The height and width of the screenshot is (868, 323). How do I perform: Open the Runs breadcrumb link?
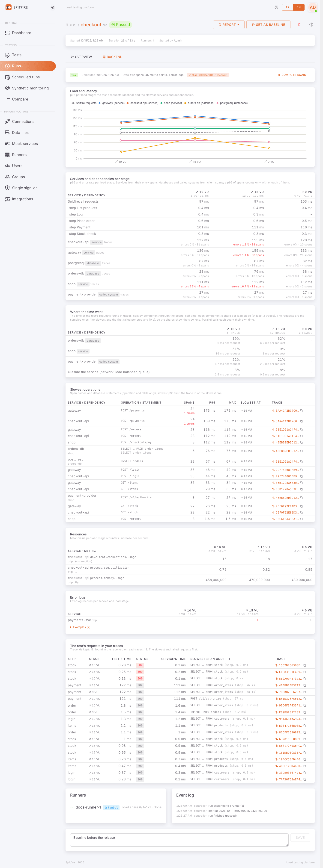[71, 25]
